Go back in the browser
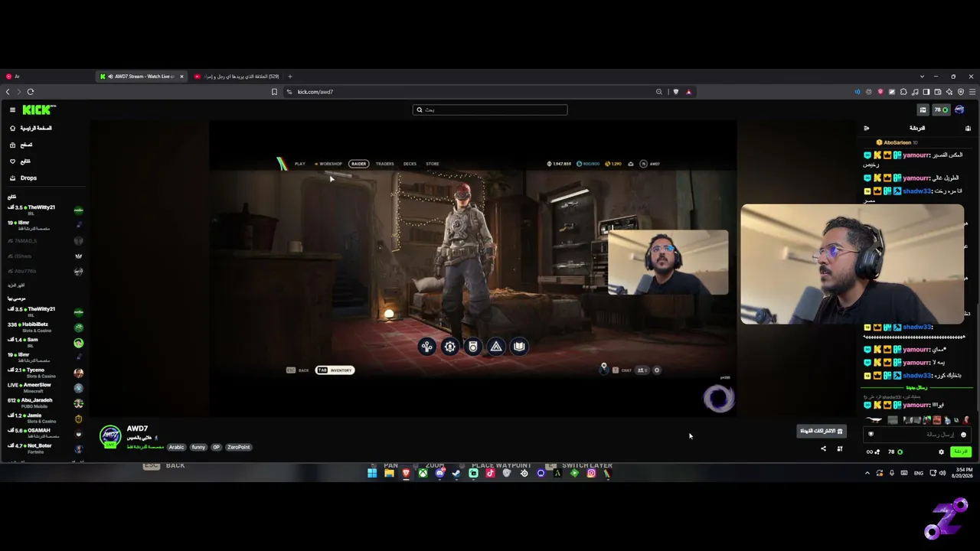 click(x=8, y=92)
